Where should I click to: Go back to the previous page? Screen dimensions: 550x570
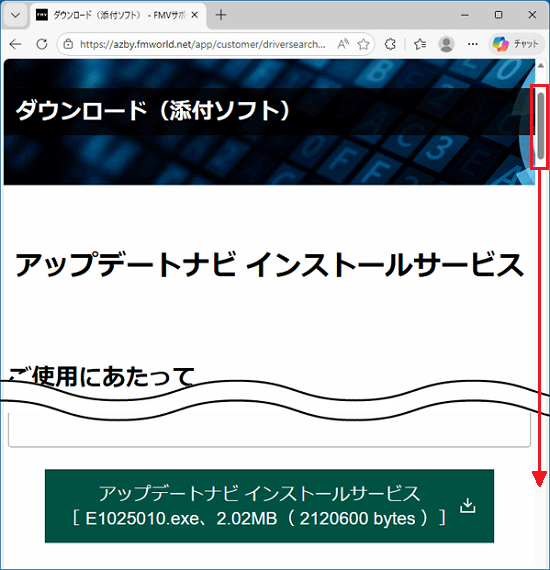coord(15,44)
